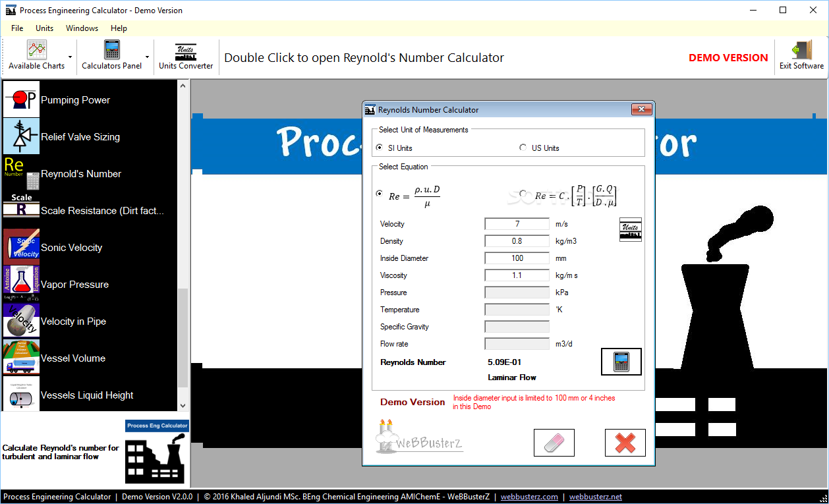Click the Density input field

[x=517, y=241]
